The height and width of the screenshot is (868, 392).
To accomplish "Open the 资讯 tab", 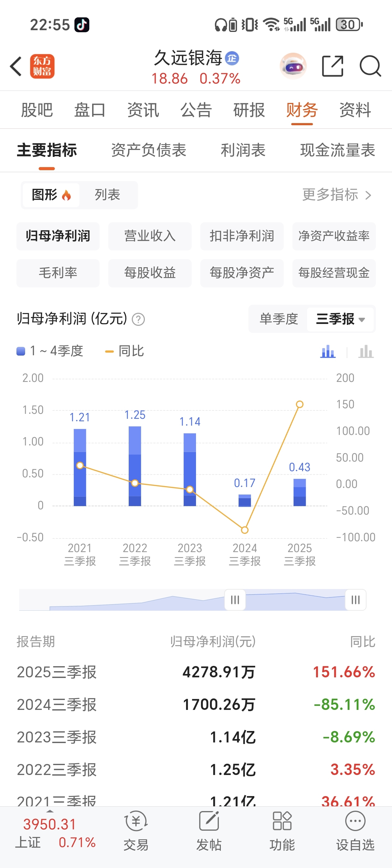I will pos(143,110).
